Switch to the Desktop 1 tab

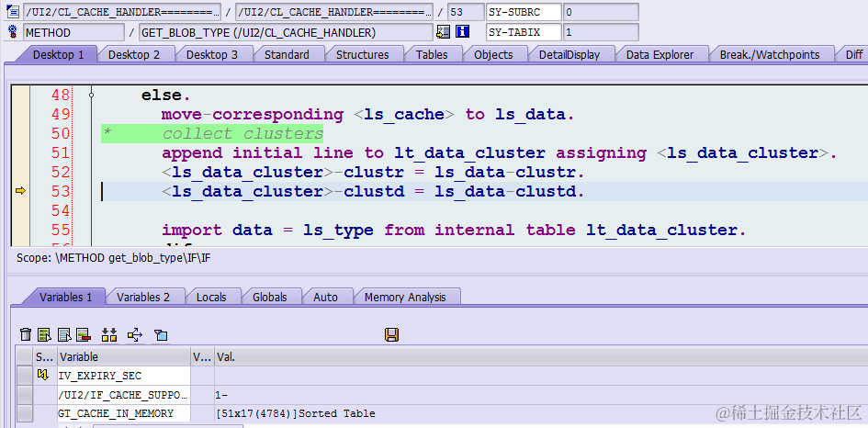58,55
